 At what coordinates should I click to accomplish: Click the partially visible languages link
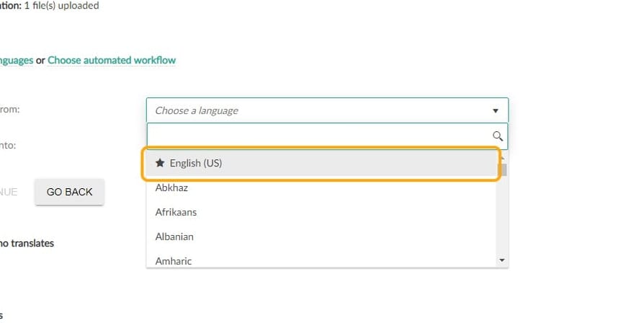click(16, 61)
